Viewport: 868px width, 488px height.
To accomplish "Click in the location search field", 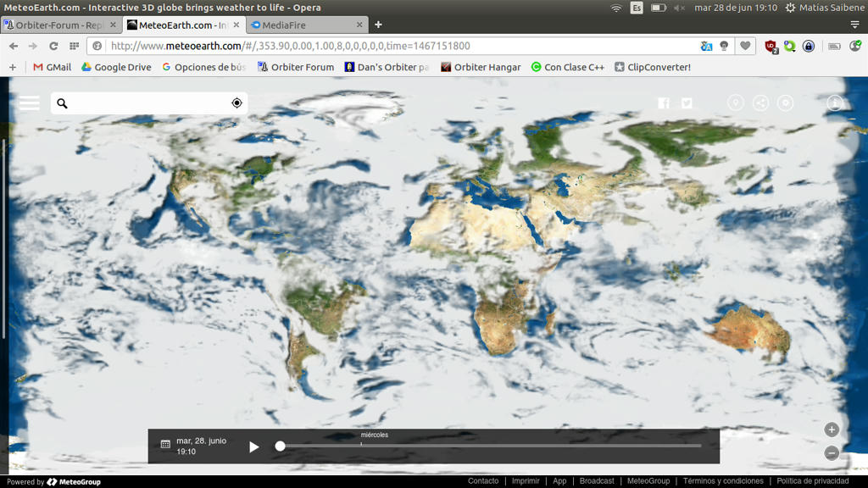I will (x=149, y=103).
